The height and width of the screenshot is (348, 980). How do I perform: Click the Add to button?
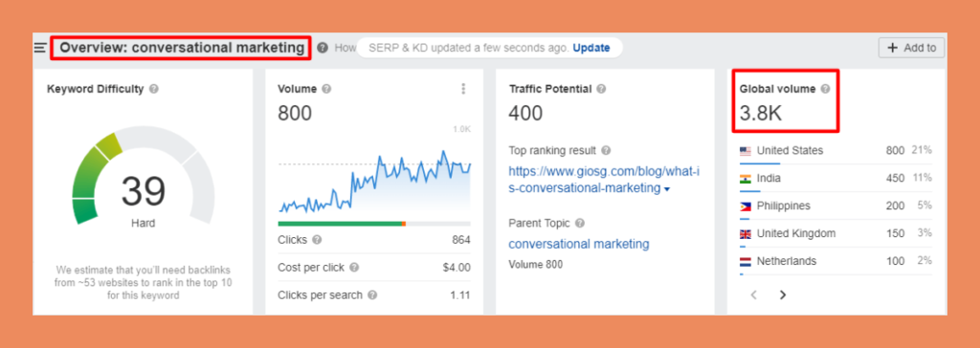point(911,48)
